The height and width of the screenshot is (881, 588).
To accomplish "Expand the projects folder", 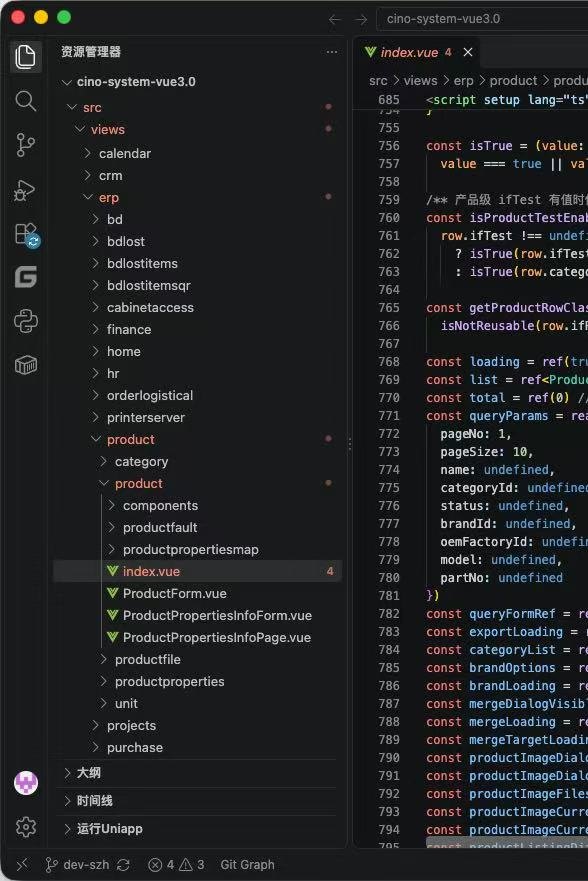I will (x=198, y=725).
